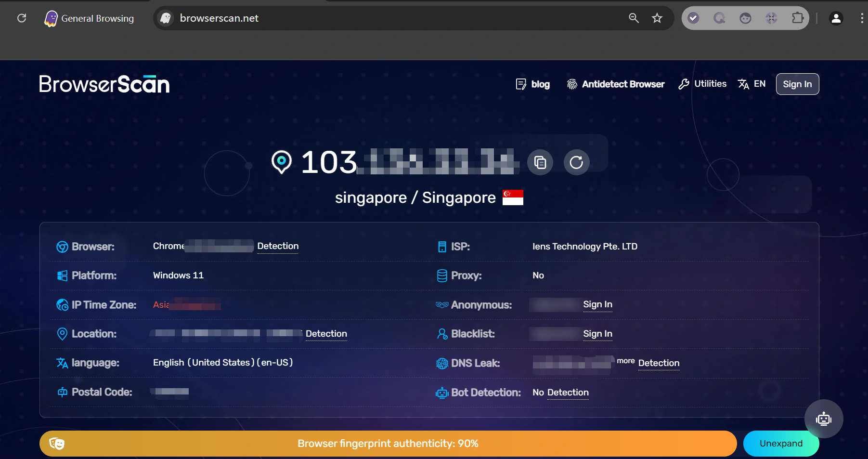Viewport: 868px width, 459px height.
Task: Click the Blacklist row person icon
Action: tap(442, 334)
